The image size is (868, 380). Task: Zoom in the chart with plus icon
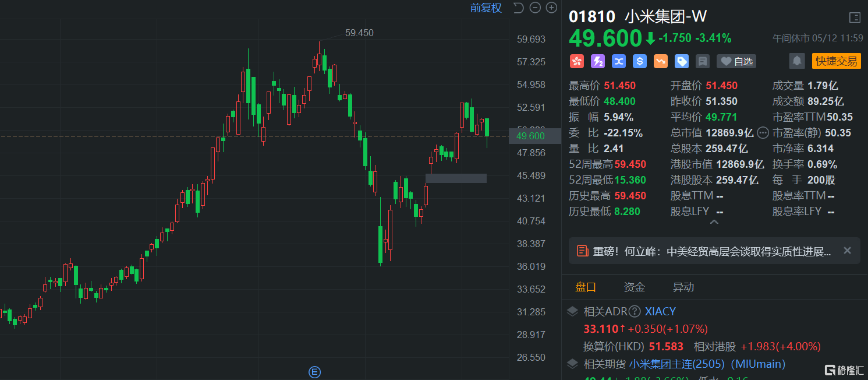[x=551, y=8]
